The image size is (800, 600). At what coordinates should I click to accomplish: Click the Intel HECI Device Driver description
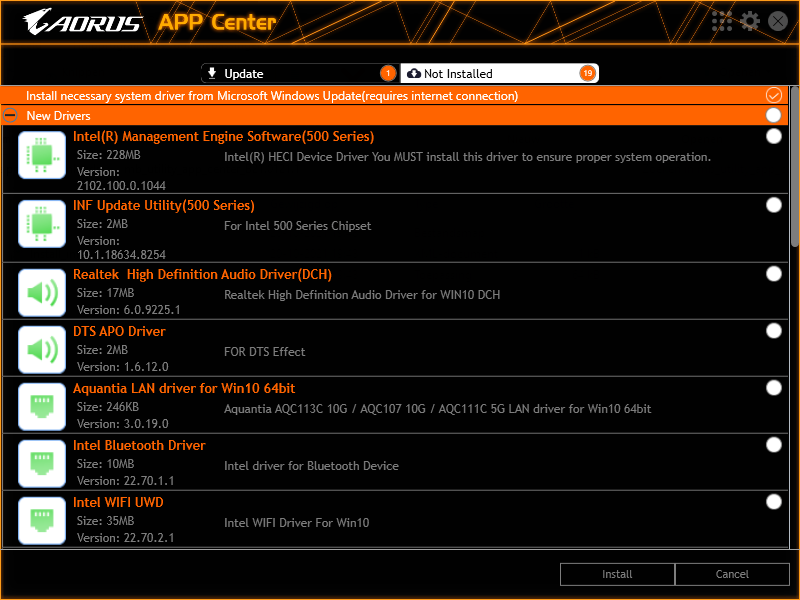point(467,157)
